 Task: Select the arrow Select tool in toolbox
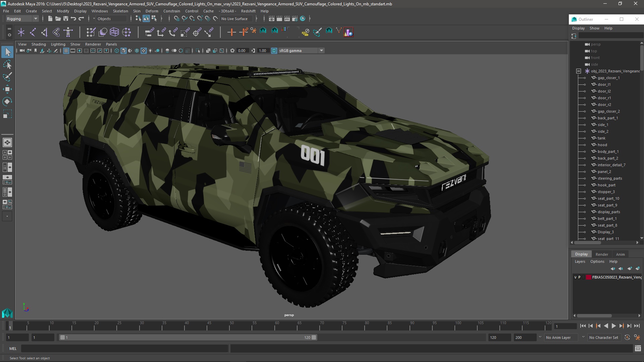click(7, 52)
